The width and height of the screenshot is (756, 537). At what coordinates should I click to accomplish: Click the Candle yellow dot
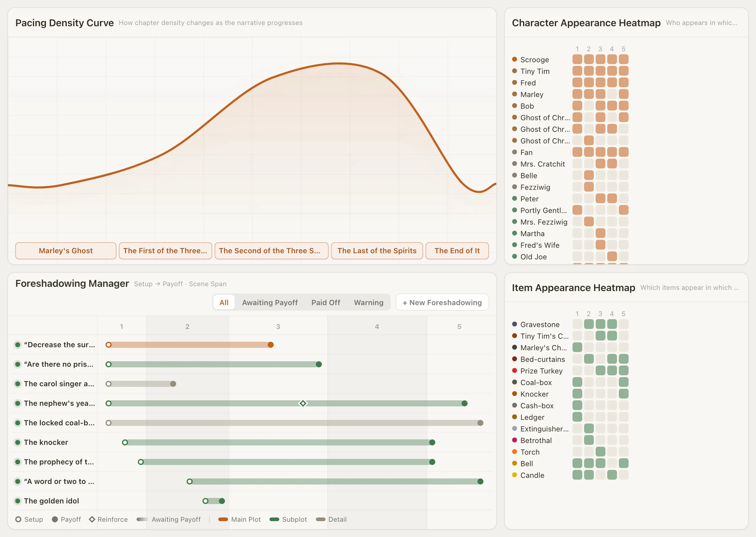[515, 475]
